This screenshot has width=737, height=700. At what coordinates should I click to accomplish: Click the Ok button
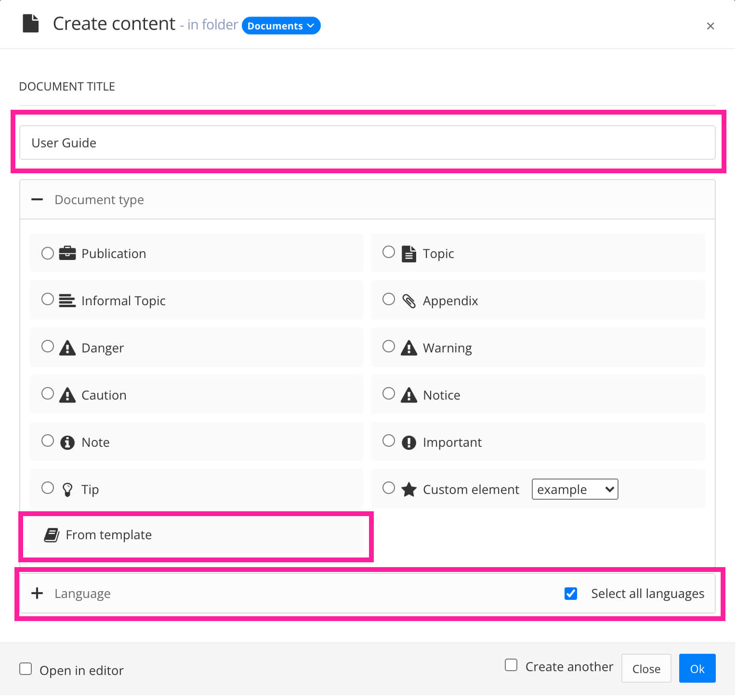point(697,668)
